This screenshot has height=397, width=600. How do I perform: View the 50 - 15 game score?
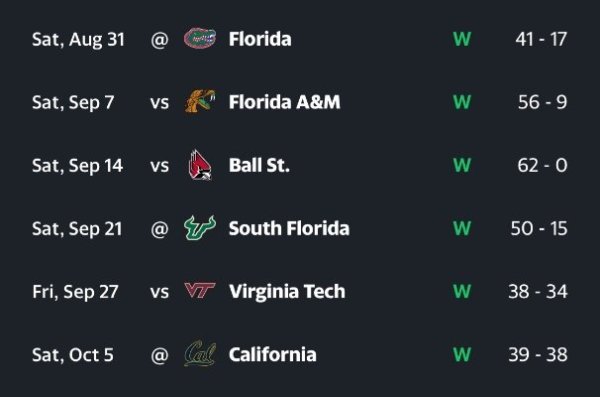[x=539, y=229]
